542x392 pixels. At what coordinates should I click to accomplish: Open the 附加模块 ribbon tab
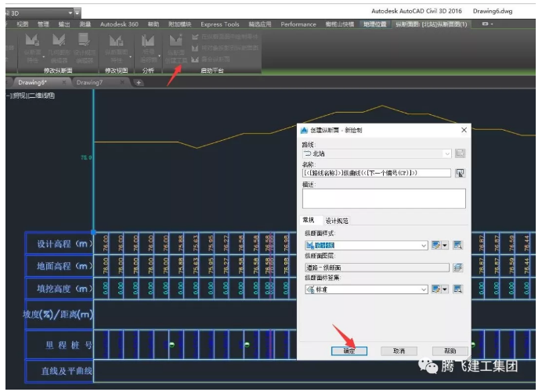[179, 24]
